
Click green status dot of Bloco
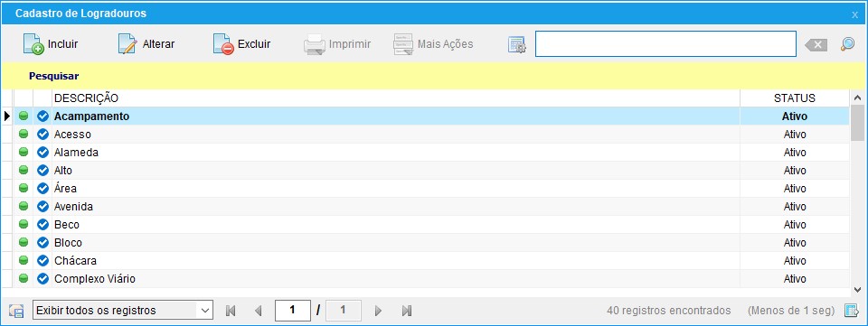click(x=24, y=242)
